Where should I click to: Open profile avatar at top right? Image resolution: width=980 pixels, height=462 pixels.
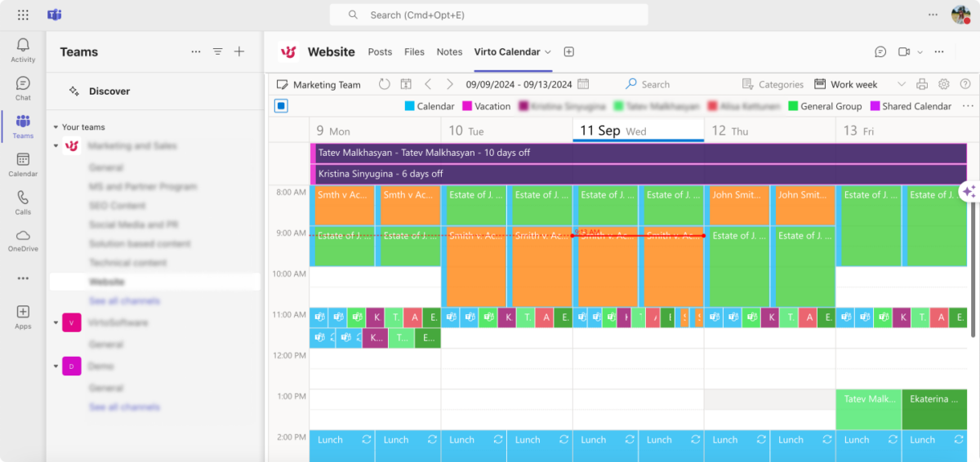click(x=960, y=15)
